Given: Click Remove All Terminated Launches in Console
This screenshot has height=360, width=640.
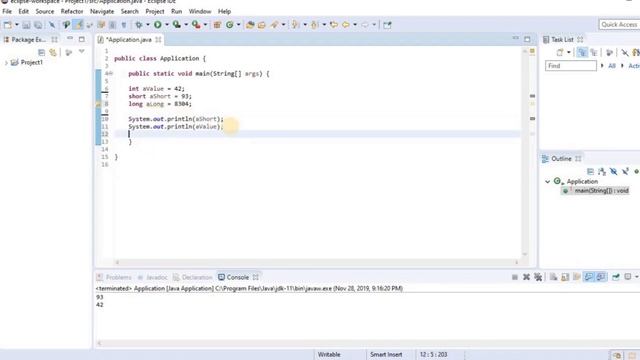Looking at the screenshot, I should [538, 277].
